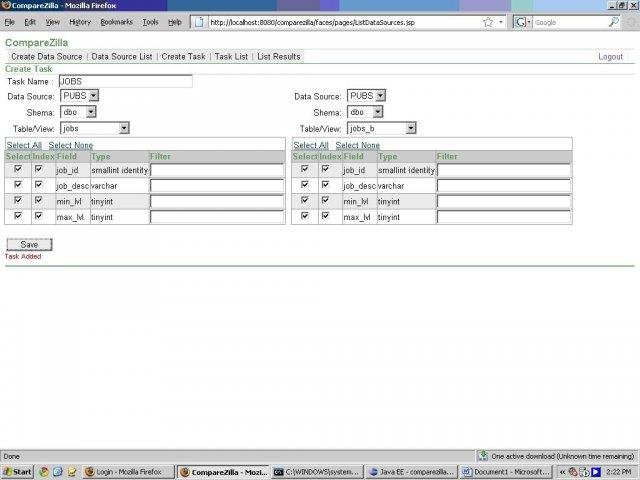
Task: Click right table Select None link
Action: coord(358,145)
